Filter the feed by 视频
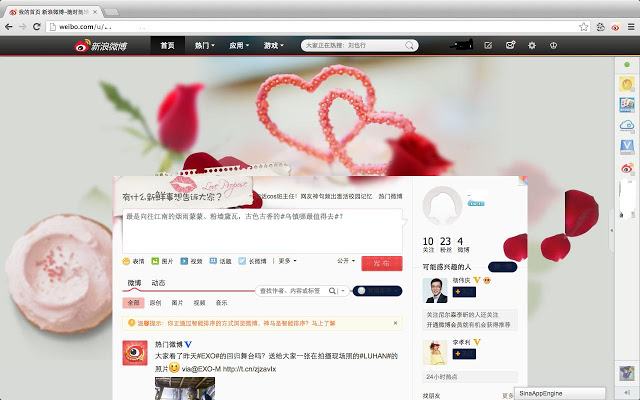Image resolution: width=640 pixels, height=400 pixels. click(x=199, y=303)
